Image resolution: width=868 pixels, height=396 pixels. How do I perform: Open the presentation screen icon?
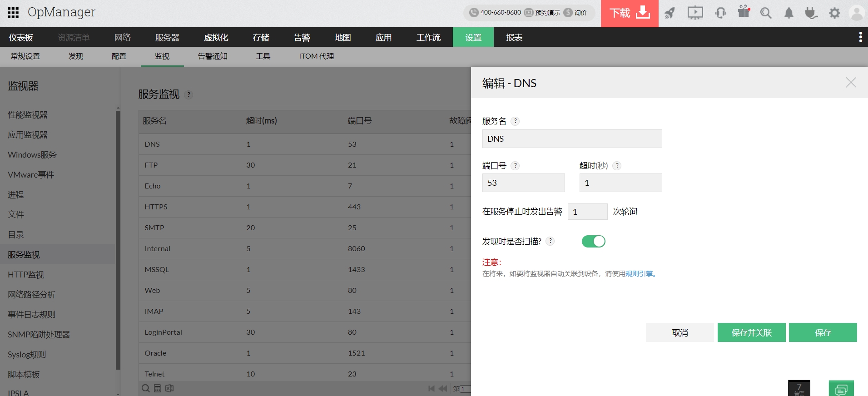(x=695, y=13)
